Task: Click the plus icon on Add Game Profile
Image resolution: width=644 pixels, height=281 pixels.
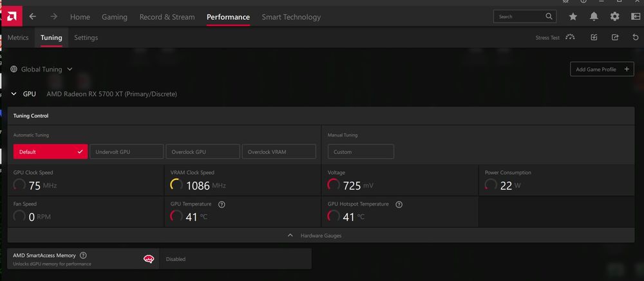Action: tap(627, 69)
